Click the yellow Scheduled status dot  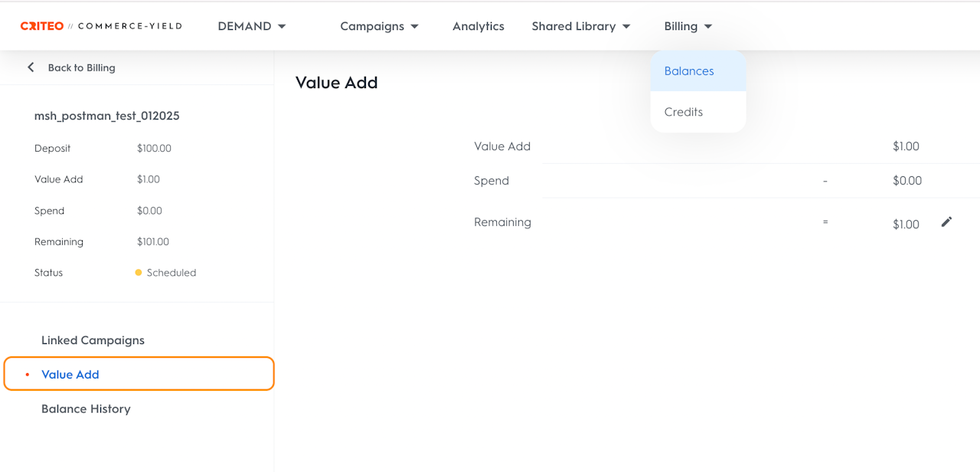(x=139, y=273)
